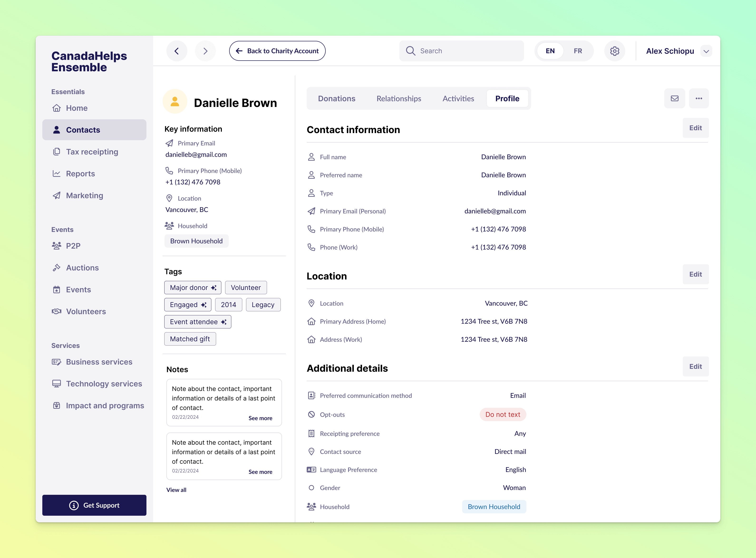
Task: Click the envelope email icon button
Action: pos(674,98)
